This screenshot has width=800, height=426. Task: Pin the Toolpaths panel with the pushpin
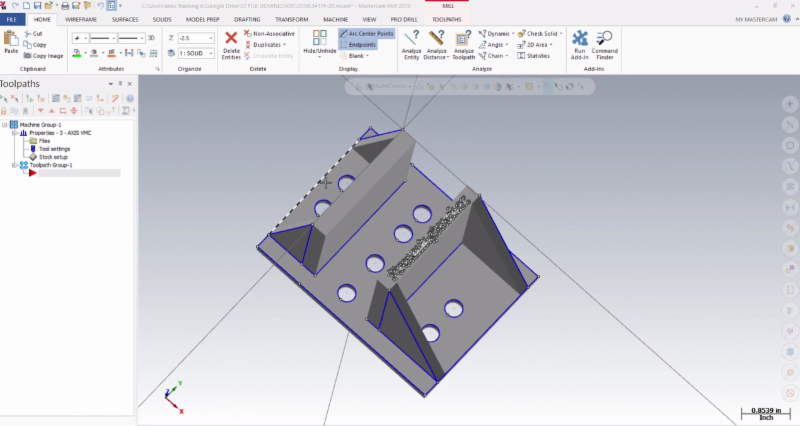[x=119, y=83]
